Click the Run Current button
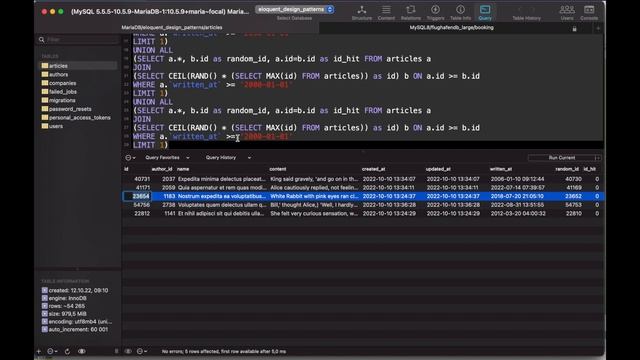 [561, 158]
